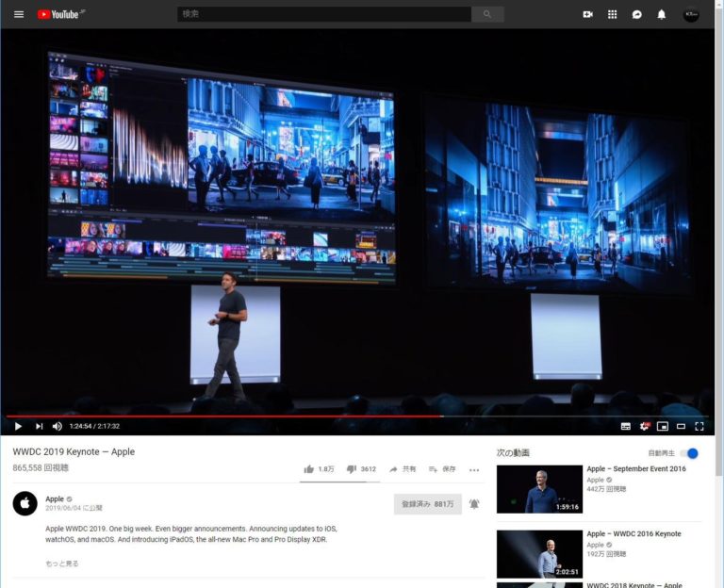
Task: Toggle the autoplay switch off
Action: (x=689, y=453)
